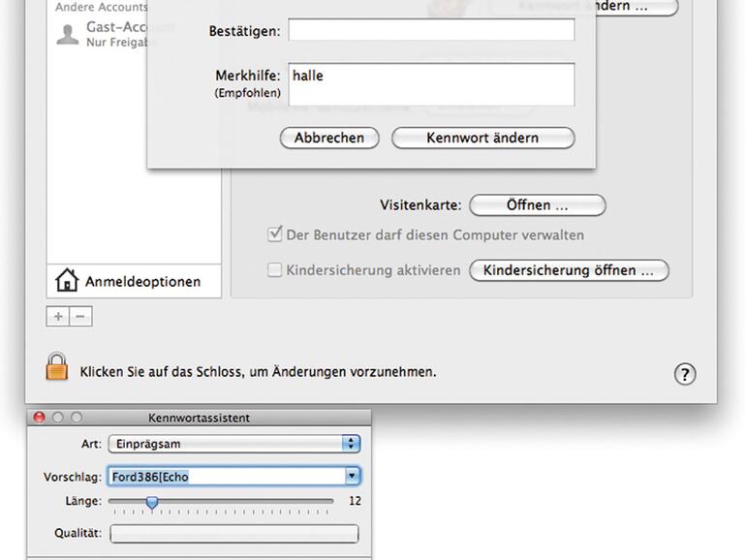Confirm with the Kennwort ändern button in the dialog

[482, 138]
